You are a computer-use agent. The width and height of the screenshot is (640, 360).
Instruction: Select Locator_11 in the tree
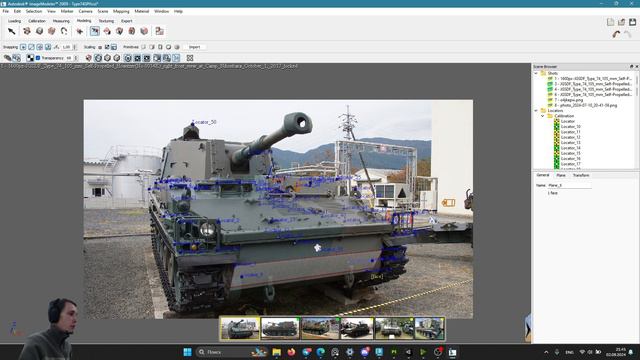tap(571, 132)
